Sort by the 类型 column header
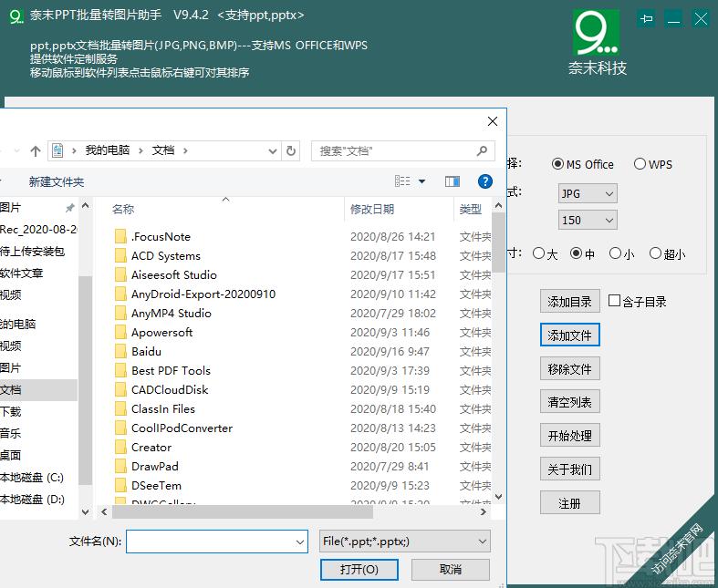 click(470, 209)
